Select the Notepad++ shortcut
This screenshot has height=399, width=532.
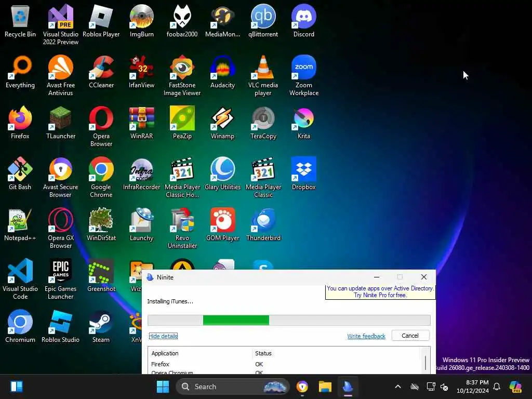point(20,224)
